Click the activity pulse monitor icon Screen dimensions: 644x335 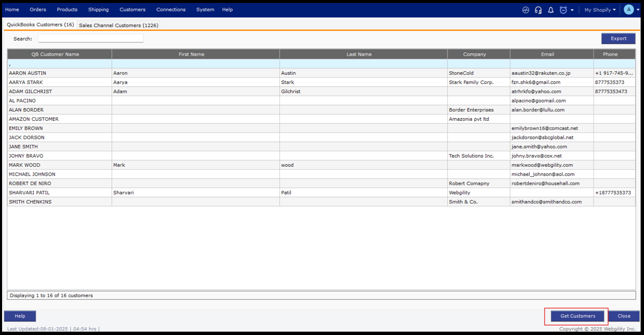click(x=525, y=10)
